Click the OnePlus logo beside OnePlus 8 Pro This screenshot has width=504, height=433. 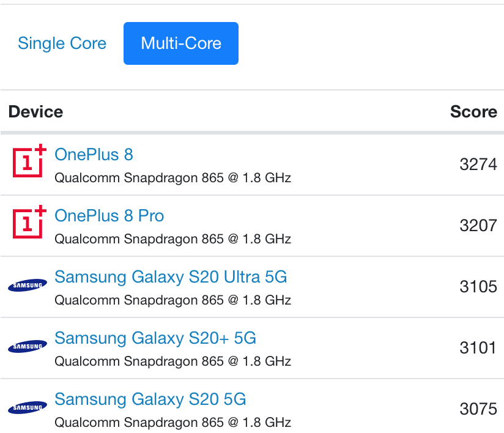coord(29,222)
